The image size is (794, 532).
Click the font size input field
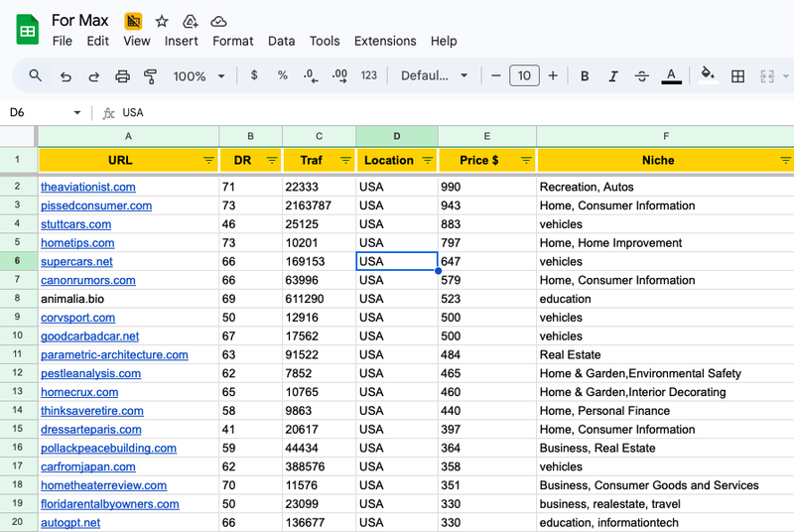pyautogui.click(x=523, y=76)
